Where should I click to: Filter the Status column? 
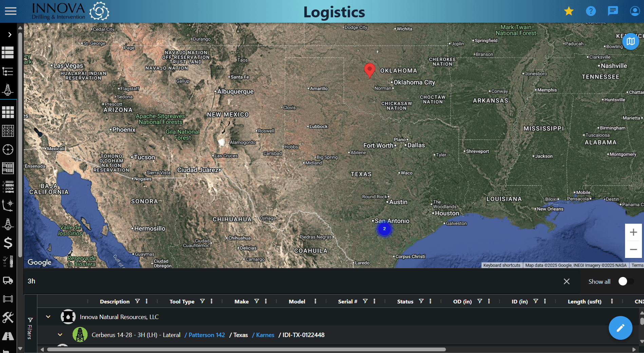(x=421, y=301)
